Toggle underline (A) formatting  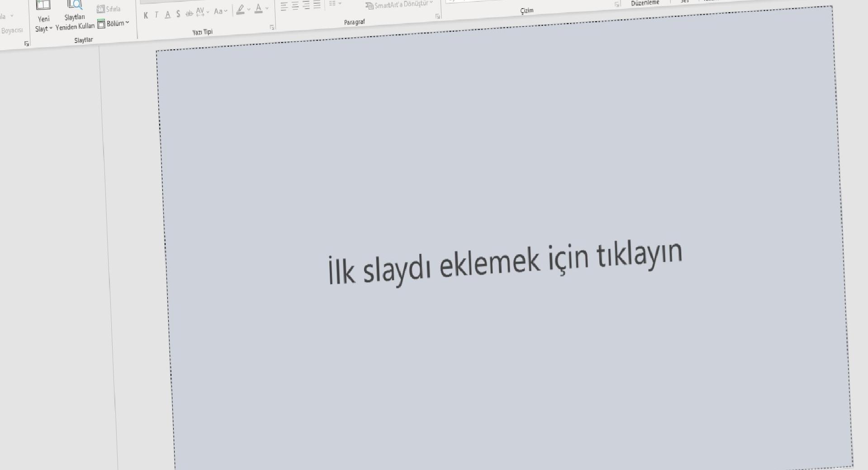pyautogui.click(x=167, y=14)
